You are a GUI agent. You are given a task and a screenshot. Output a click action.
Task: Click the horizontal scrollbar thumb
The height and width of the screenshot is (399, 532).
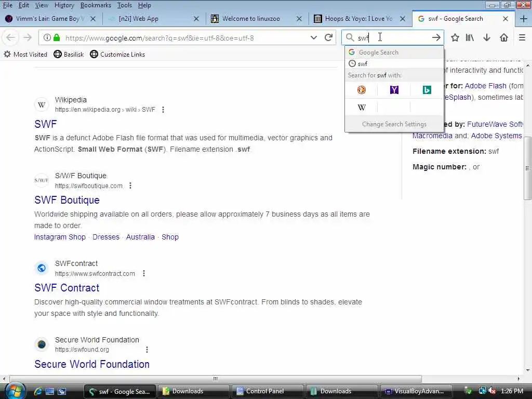pos(216,379)
